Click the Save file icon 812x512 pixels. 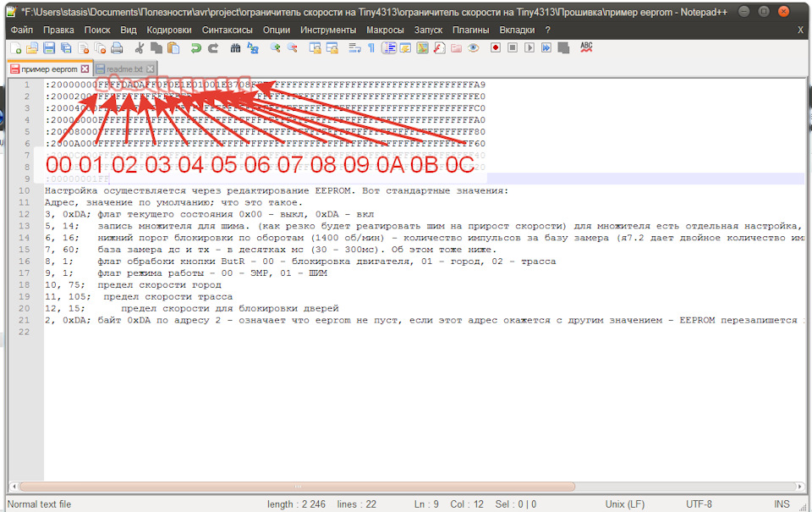click(48, 48)
